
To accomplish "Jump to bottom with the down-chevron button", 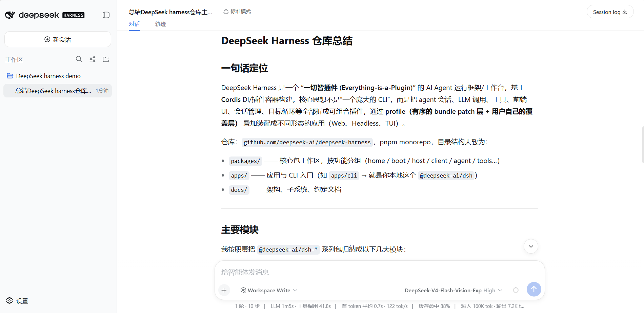I will pos(531,246).
